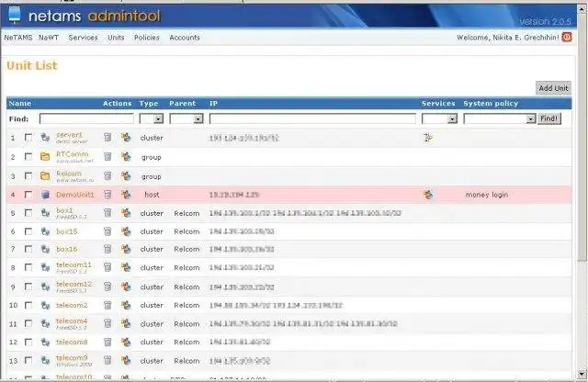Screen dimensions: 588x382
Task: Click the IP column header
Action: (x=213, y=104)
